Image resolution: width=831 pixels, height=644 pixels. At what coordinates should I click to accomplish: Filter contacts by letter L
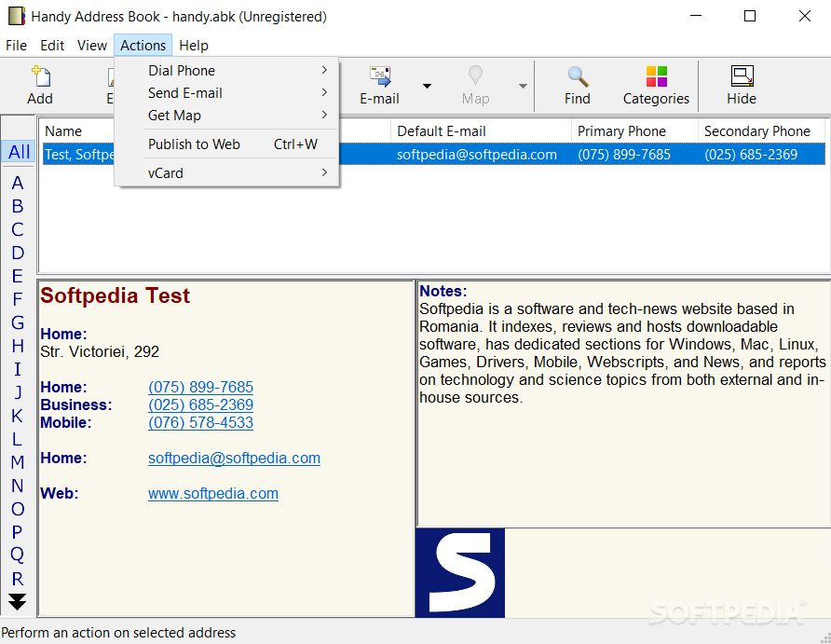pos(18,439)
